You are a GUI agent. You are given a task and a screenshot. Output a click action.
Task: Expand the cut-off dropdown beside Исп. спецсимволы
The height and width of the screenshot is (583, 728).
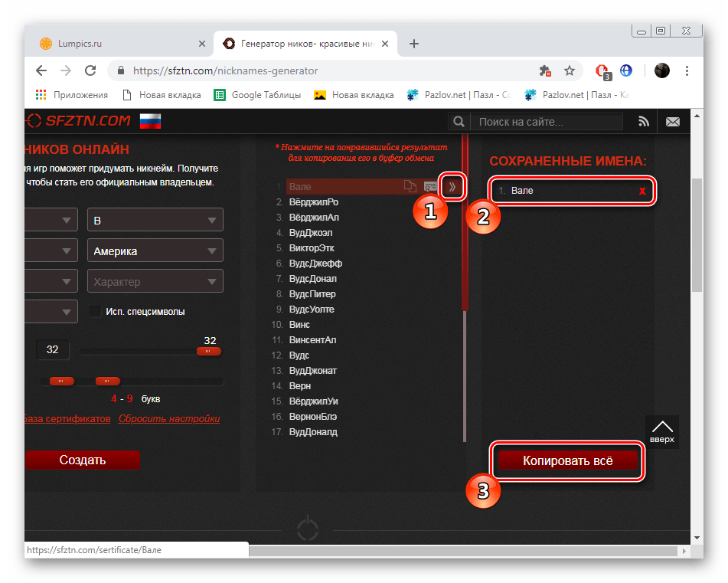51,312
